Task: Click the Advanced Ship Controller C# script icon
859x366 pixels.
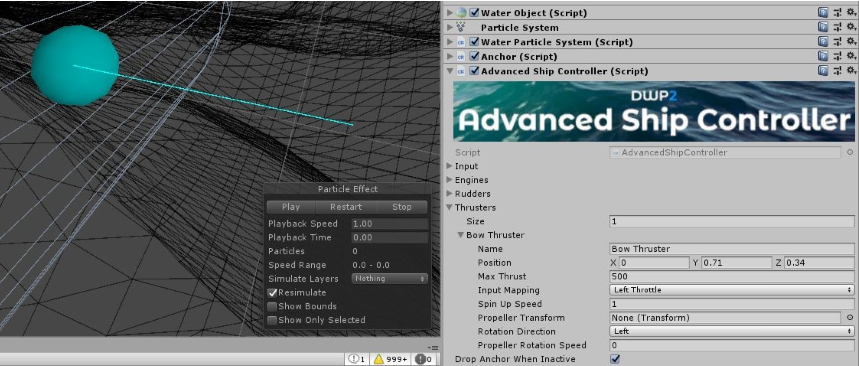Action: click(461, 71)
